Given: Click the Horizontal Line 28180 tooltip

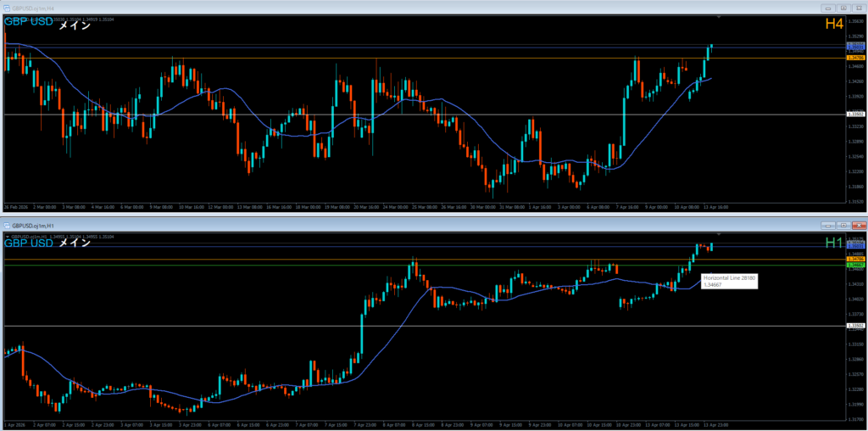Looking at the screenshot, I should click(729, 281).
